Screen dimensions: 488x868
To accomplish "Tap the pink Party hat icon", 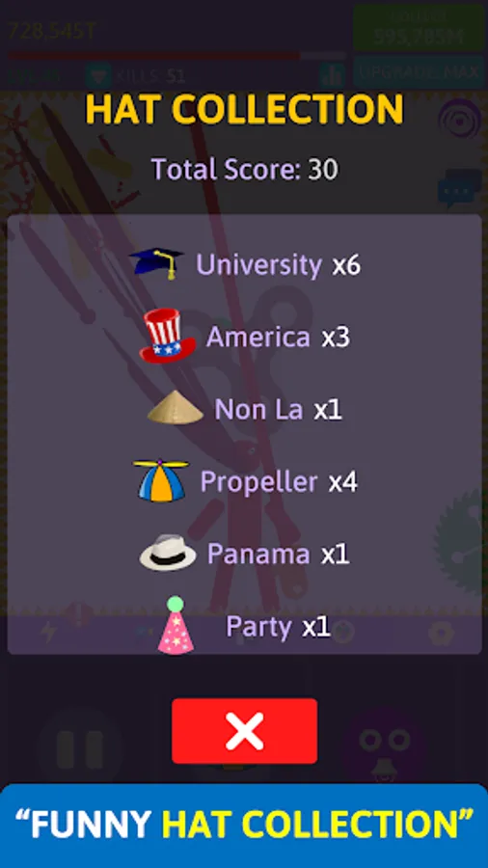I will click(x=176, y=625).
